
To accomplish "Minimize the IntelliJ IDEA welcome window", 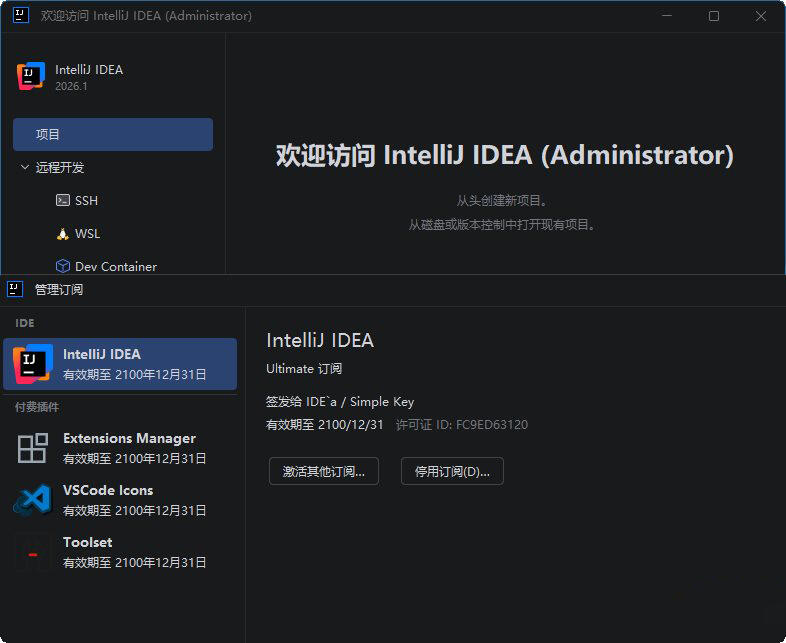I will [667, 16].
